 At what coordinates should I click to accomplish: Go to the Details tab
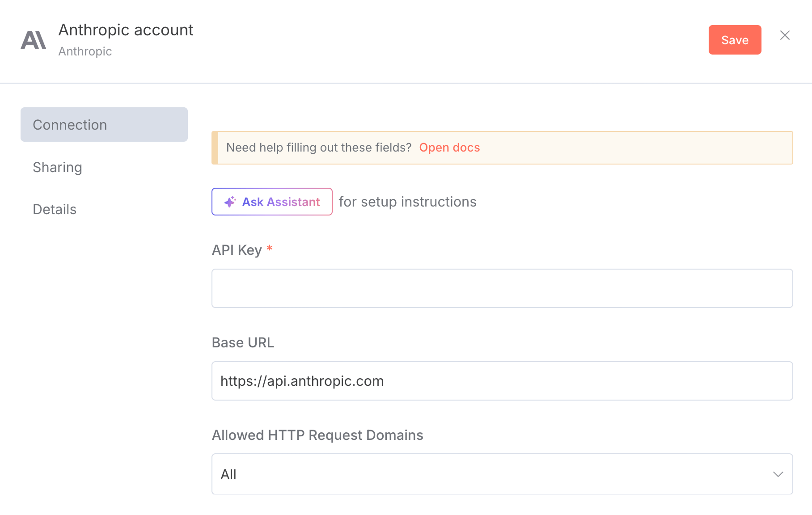(x=55, y=209)
